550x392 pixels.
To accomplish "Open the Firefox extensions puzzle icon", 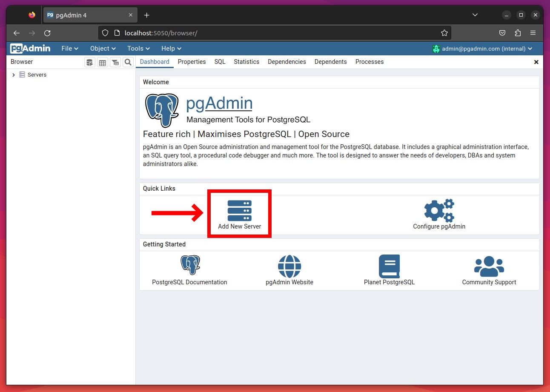I will [518, 33].
